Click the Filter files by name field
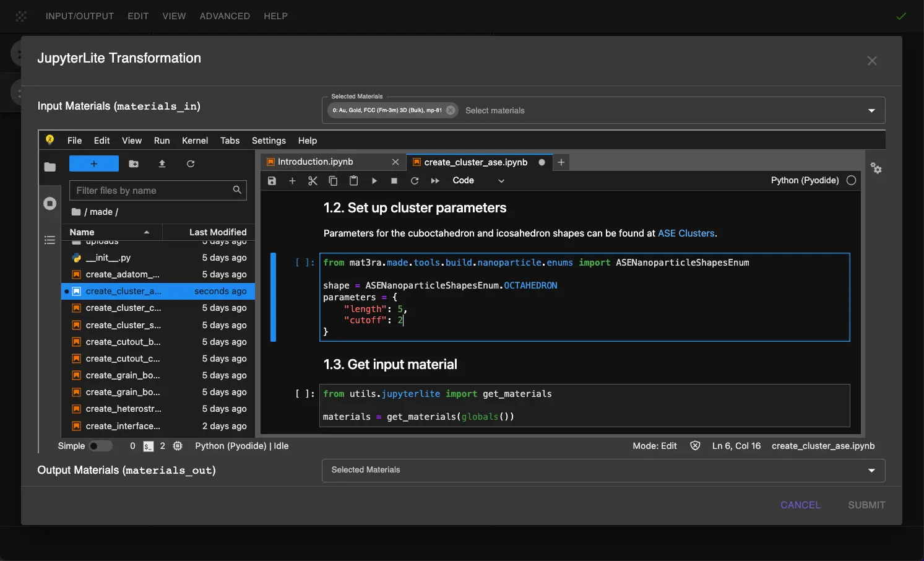This screenshot has width=924, height=561. pyautogui.click(x=152, y=191)
